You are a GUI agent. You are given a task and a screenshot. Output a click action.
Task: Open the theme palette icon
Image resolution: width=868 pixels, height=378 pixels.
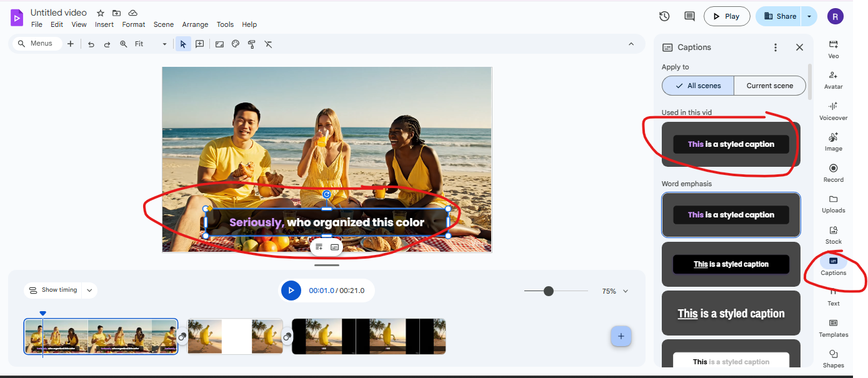pos(236,44)
